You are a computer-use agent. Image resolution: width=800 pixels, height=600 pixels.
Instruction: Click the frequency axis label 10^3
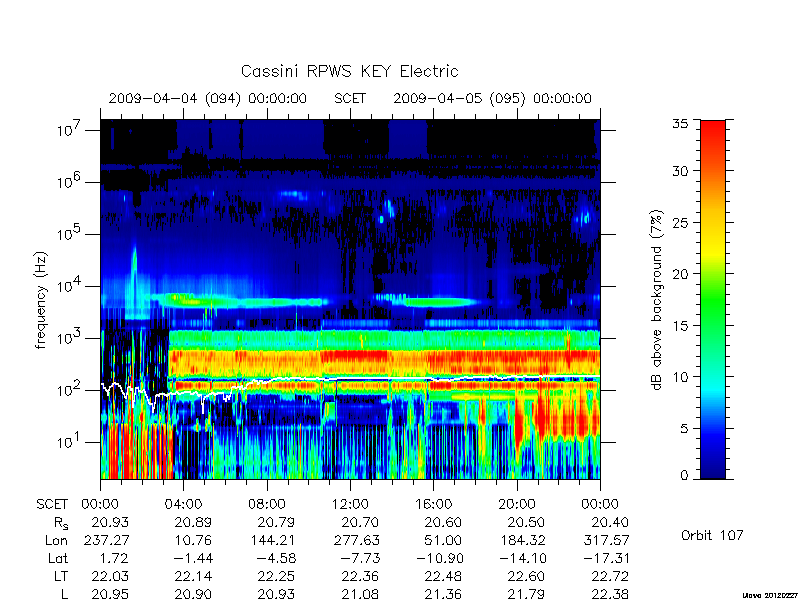67,337
